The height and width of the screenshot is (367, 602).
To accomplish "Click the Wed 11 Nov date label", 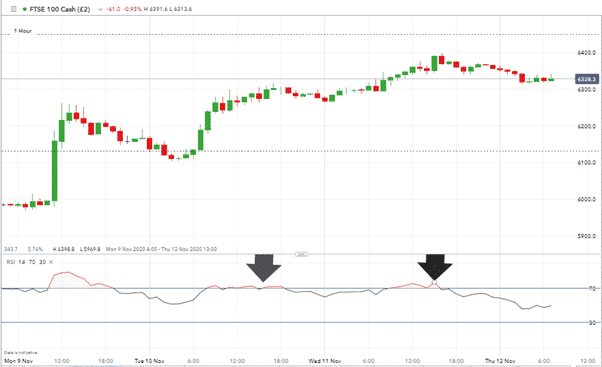I will tap(325, 361).
